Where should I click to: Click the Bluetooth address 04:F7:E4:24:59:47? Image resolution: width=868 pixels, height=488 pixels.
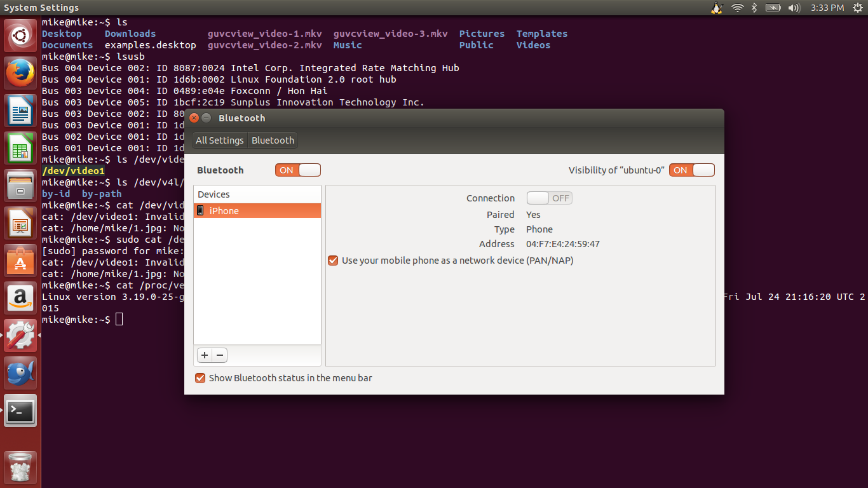563,244
